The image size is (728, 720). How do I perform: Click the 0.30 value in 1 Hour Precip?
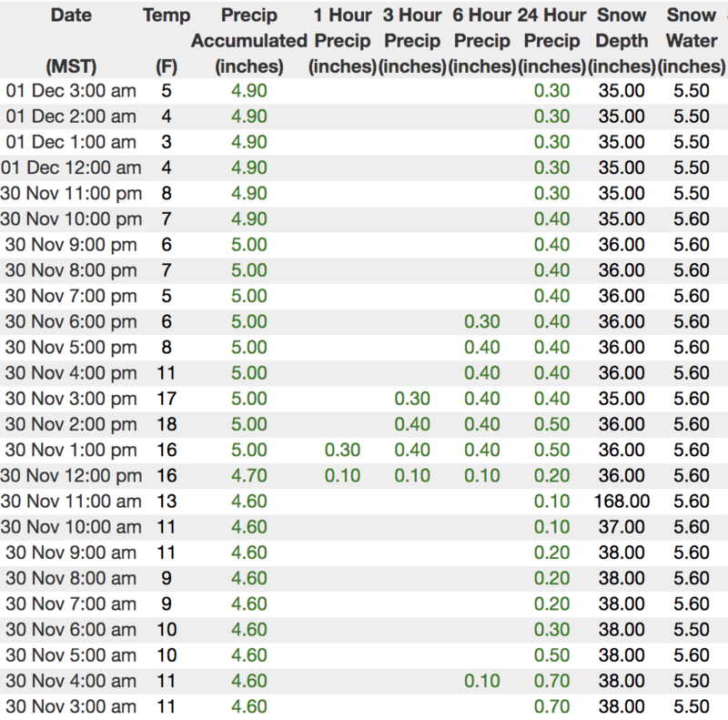coord(344,451)
